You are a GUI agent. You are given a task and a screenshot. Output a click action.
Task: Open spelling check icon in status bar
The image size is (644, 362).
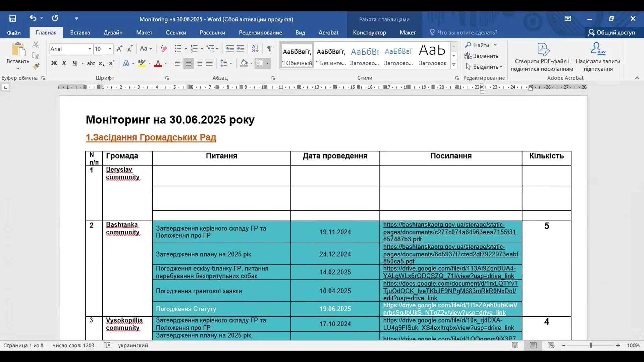pos(107,345)
